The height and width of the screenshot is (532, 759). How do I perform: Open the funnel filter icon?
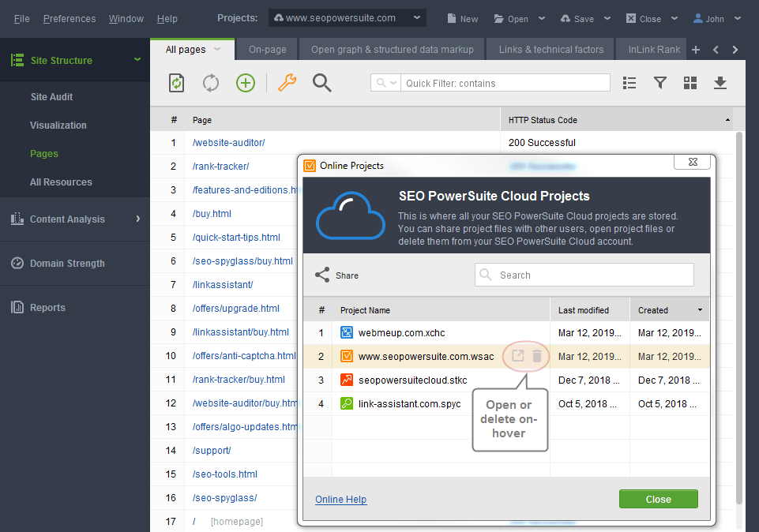click(660, 83)
